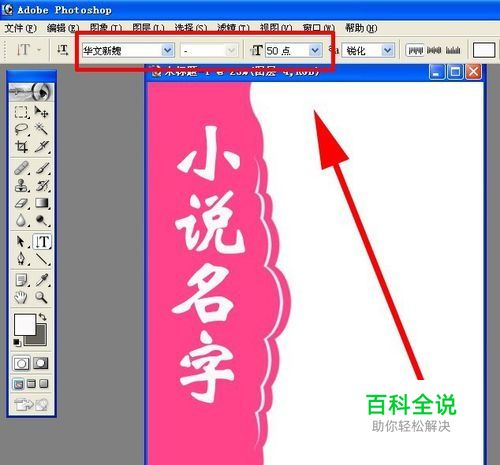Choose Standard Screen mode
Image resolution: width=500 pixels, height=465 pixels.
click(19, 384)
